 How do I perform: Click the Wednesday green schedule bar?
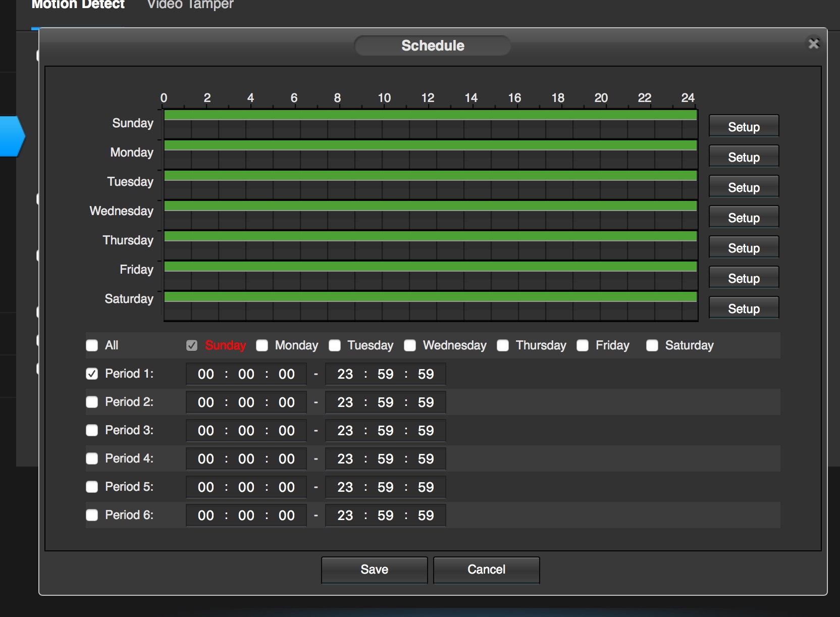pos(431,206)
